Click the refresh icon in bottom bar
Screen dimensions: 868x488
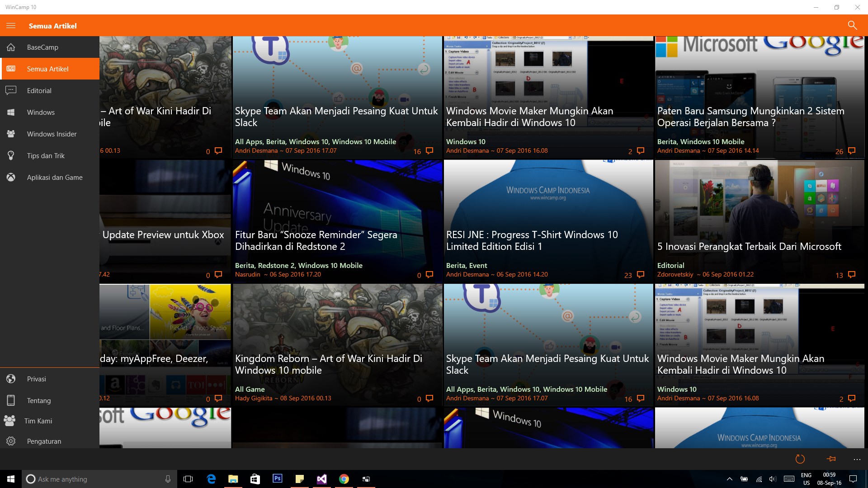click(x=800, y=459)
